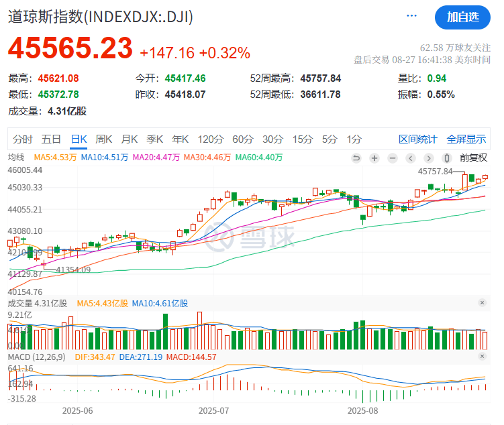Toggle the MA5 moving average line
Viewport: 504px width, 425px height.
[x=56, y=158]
